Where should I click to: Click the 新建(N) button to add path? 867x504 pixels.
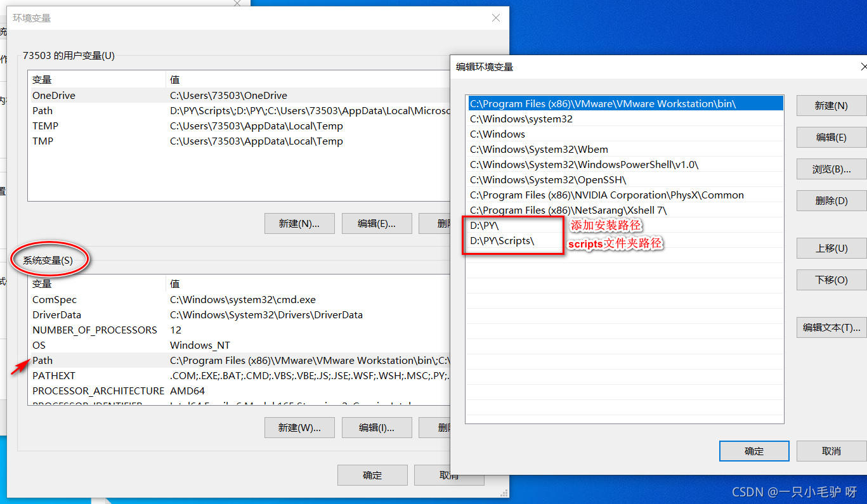pyautogui.click(x=831, y=105)
